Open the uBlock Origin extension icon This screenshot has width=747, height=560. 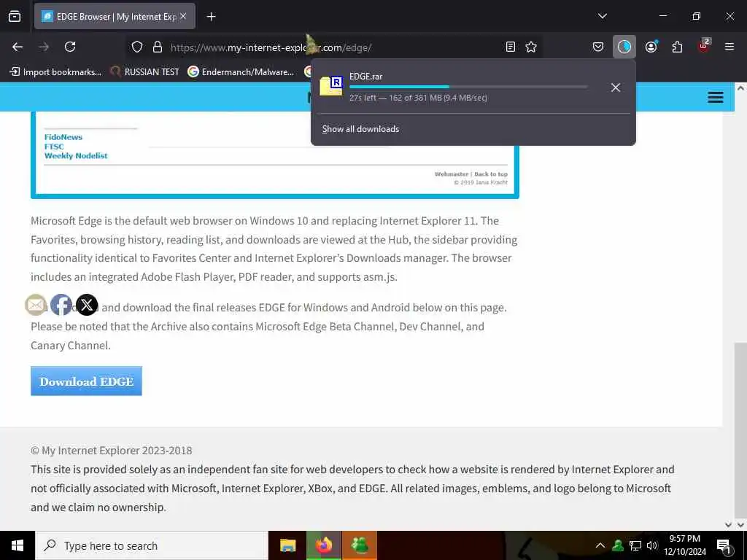pyautogui.click(x=704, y=46)
